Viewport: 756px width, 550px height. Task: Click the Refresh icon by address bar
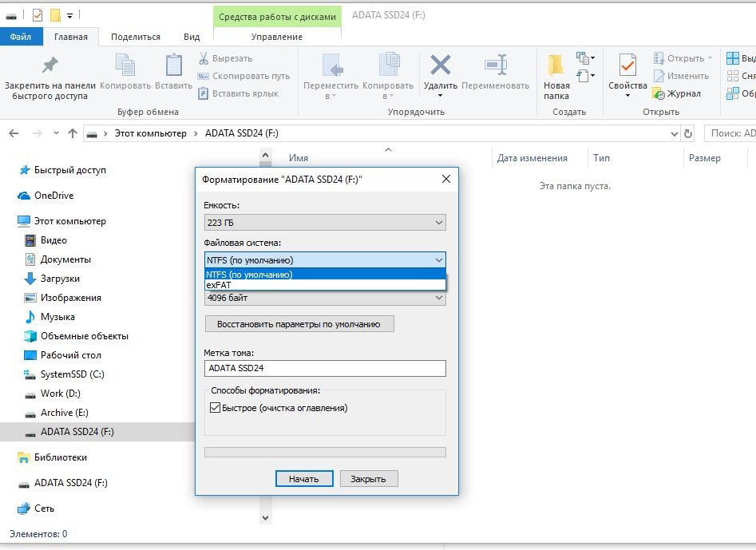coord(688,133)
